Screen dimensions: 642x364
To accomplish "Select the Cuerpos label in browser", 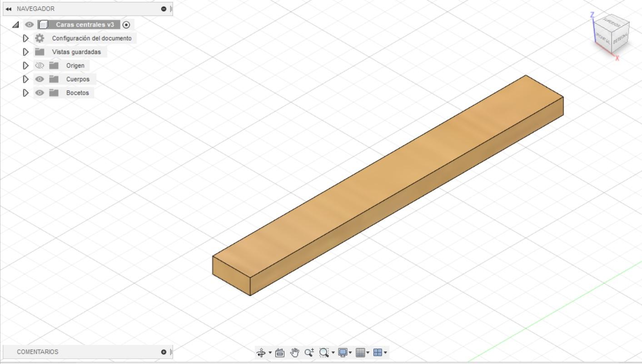I will [x=78, y=79].
